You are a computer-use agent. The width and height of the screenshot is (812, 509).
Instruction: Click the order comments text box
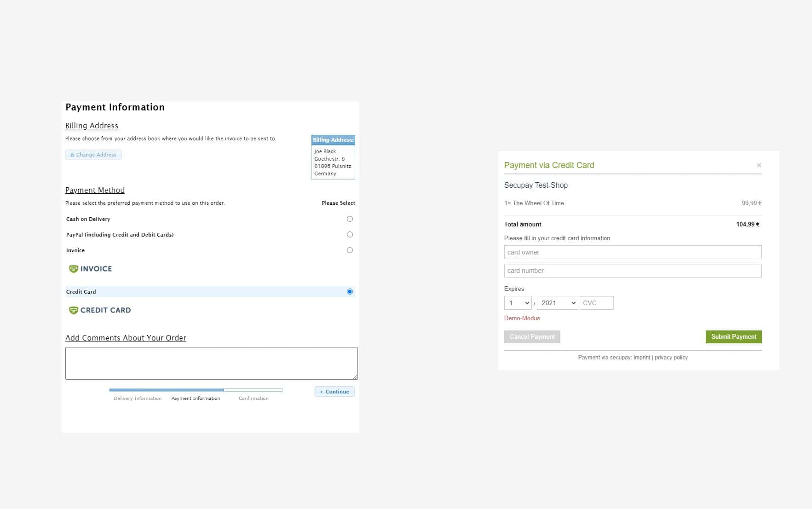point(211,363)
